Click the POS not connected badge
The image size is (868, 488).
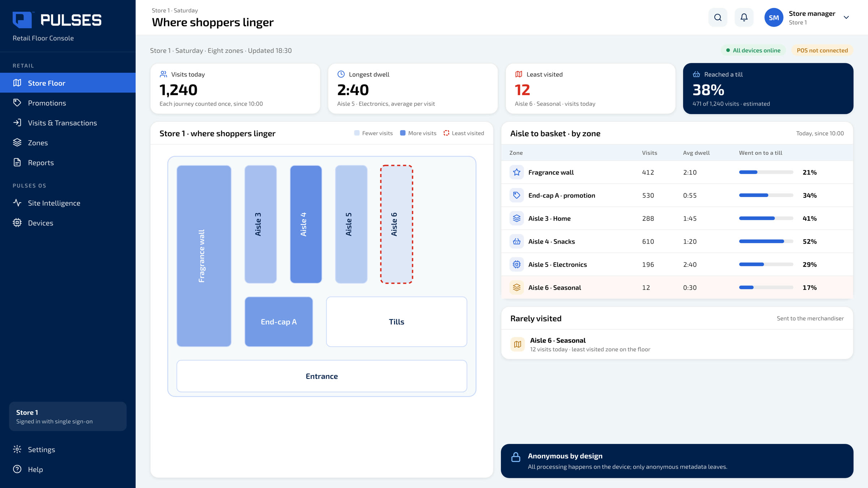point(822,50)
